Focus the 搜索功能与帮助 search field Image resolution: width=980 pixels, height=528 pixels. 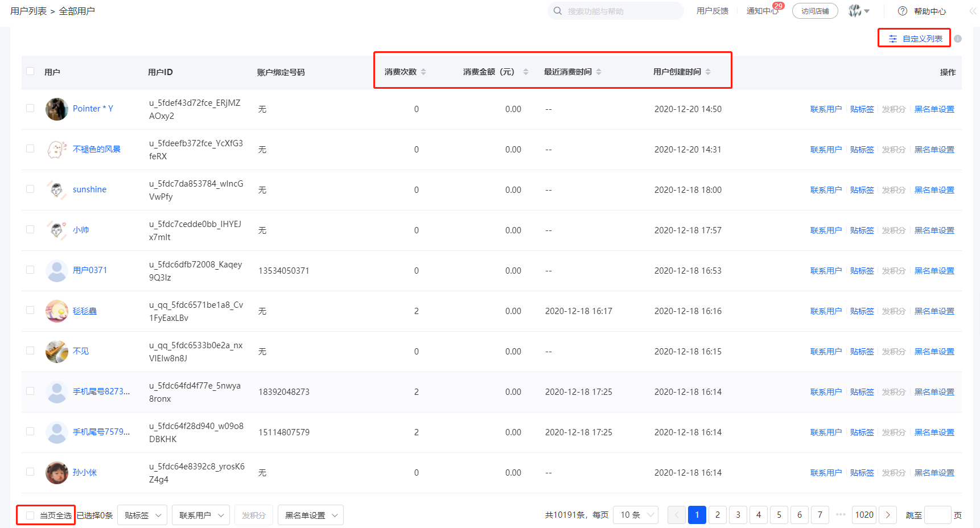pos(616,11)
